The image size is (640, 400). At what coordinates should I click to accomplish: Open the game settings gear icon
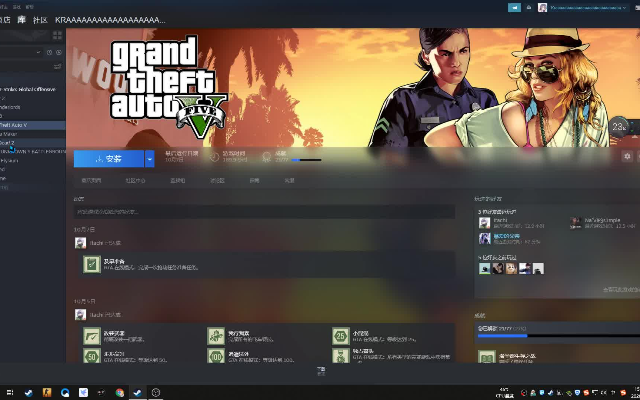click(627, 156)
